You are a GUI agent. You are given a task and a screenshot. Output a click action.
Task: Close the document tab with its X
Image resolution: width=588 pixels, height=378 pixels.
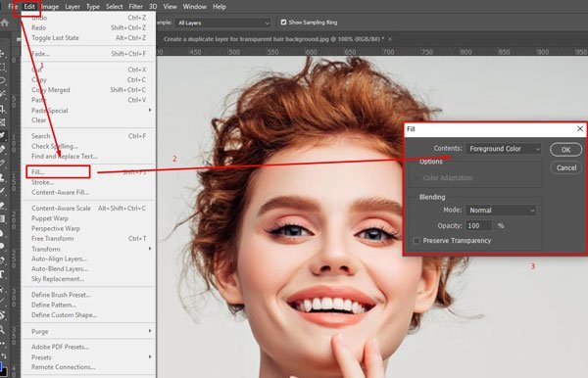390,39
